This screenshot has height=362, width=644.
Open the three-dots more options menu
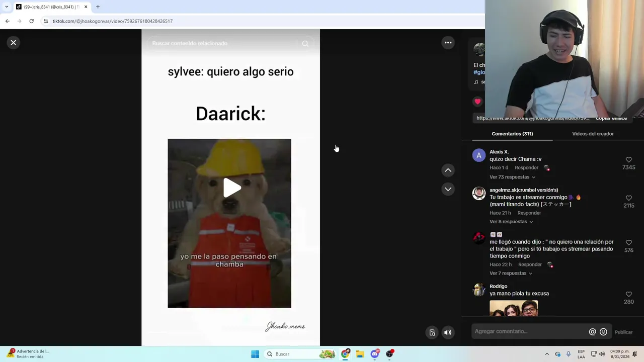coord(448,43)
